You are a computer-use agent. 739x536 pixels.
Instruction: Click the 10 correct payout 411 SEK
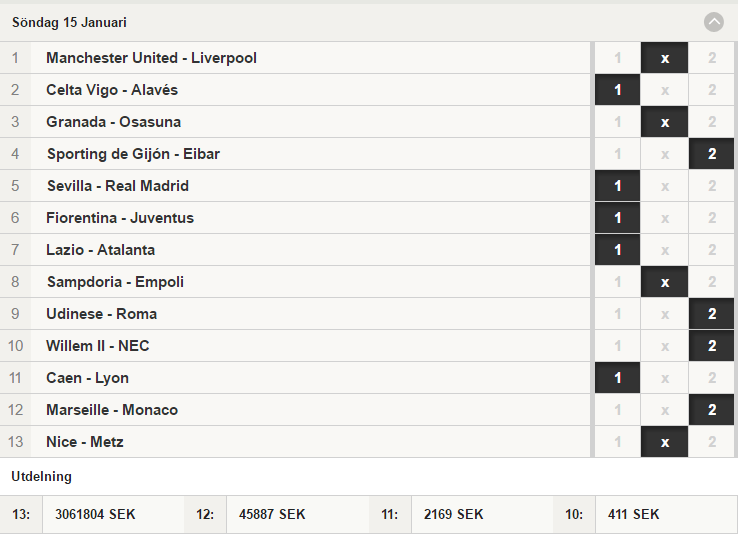(633, 514)
